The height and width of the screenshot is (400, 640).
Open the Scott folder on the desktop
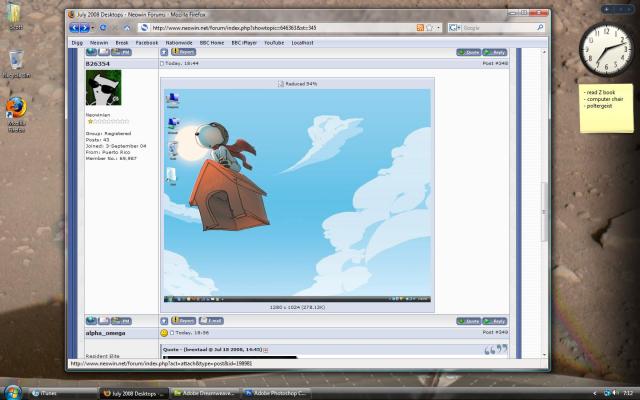pyautogui.click(x=16, y=16)
